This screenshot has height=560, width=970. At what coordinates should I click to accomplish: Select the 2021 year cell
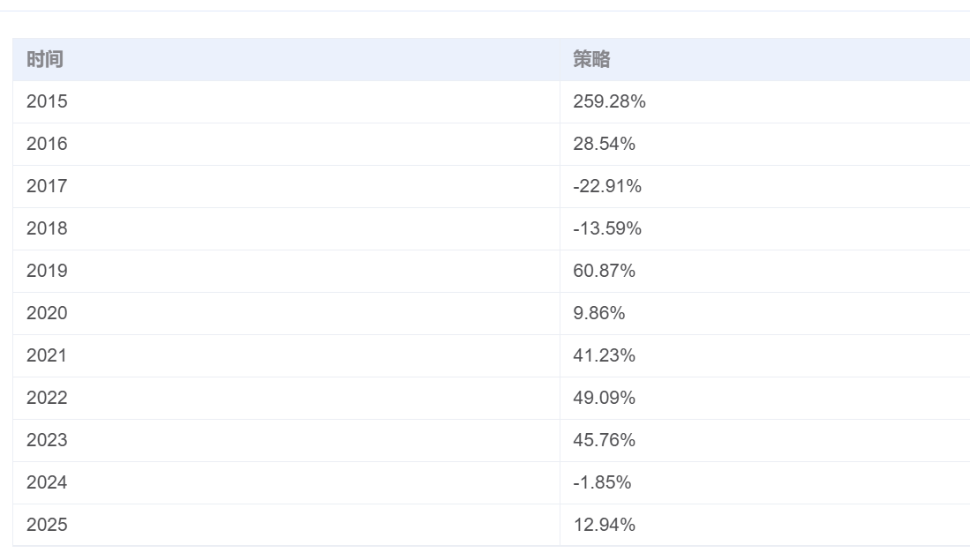tap(47, 355)
